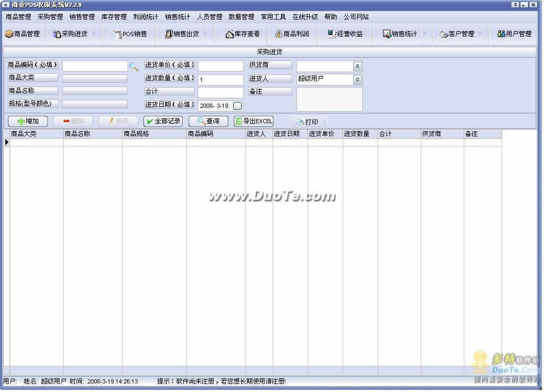Image resolution: width=544 pixels, height=392 pixels.
Task: Click the 进货单价 input field
Action: click(x=220, y=66)
